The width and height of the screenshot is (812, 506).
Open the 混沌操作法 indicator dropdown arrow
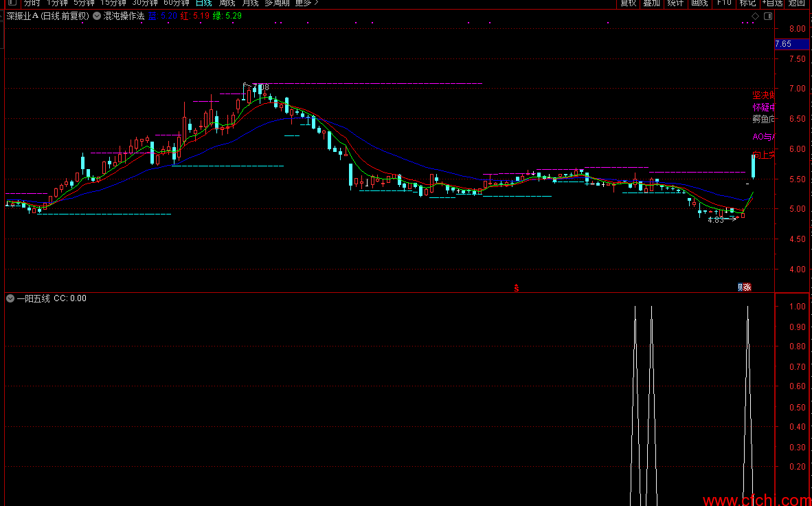pyautogui.click(x=97, y=16)
